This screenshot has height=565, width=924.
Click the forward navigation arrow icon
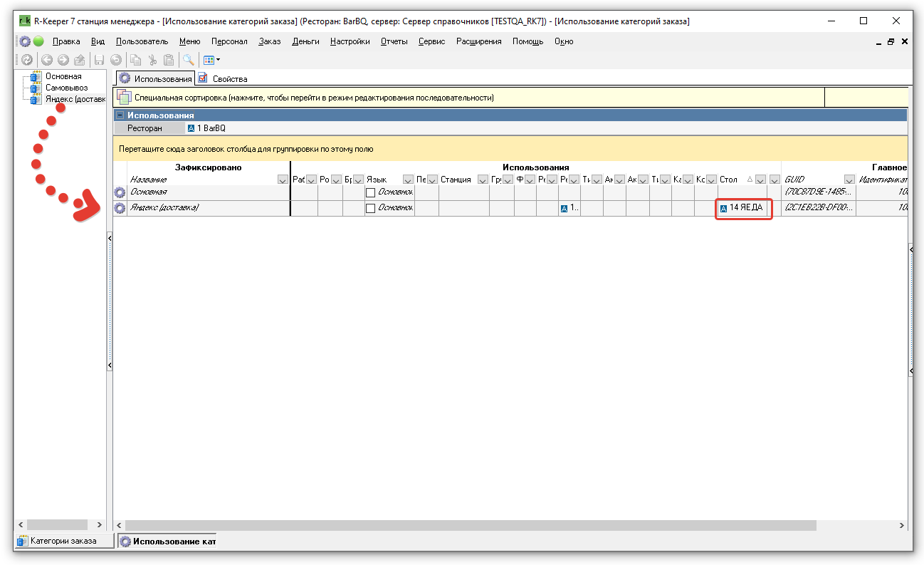[x=63, y=61]
